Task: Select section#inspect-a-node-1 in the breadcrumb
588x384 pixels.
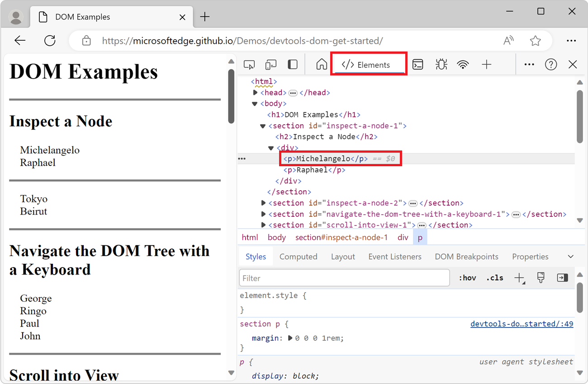Action: click(341, 237)
